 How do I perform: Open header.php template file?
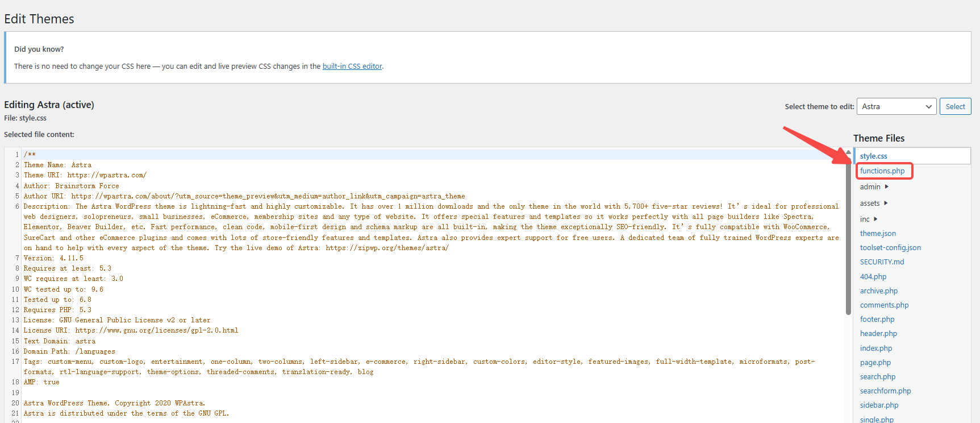[x=878, y=334]
